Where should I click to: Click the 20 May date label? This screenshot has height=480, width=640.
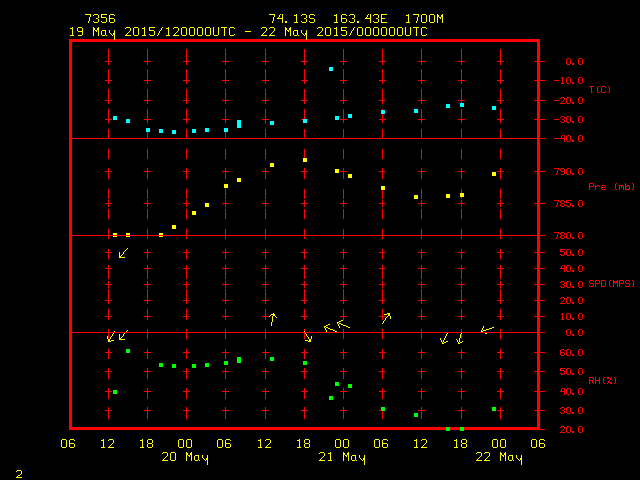coord(185,458)
